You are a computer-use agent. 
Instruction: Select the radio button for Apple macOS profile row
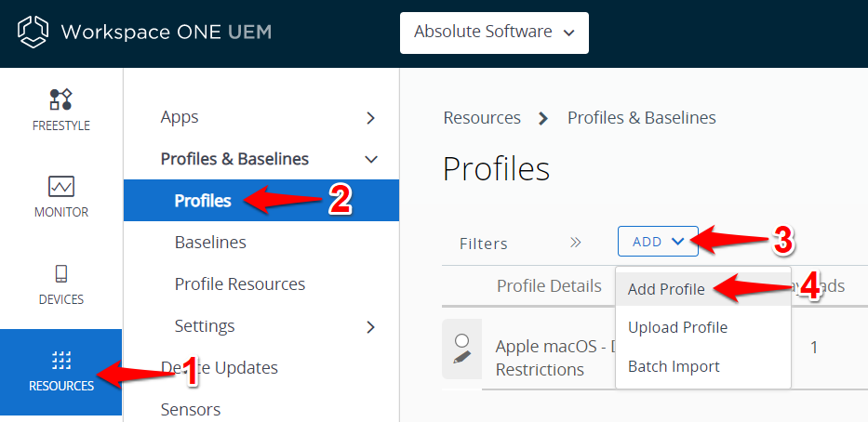[x=461, y=339]
